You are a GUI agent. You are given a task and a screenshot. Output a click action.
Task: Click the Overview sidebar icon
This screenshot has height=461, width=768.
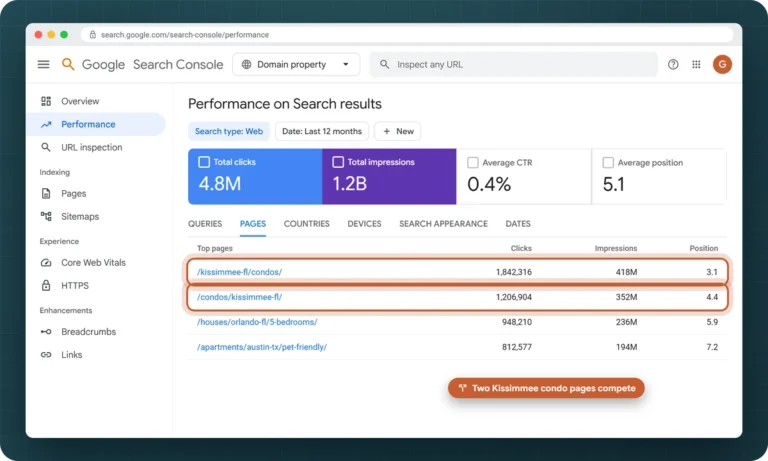pos(46,101)
